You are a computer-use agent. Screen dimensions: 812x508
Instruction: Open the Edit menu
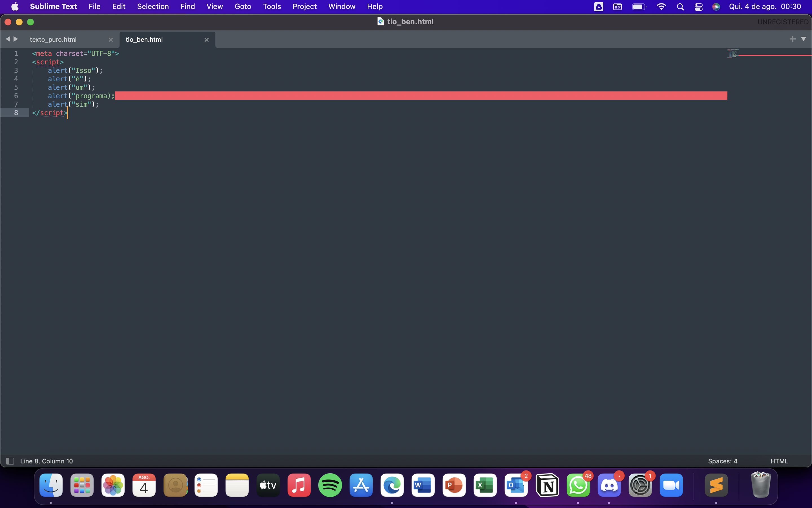pyautogui.click(x=119, y=6)
